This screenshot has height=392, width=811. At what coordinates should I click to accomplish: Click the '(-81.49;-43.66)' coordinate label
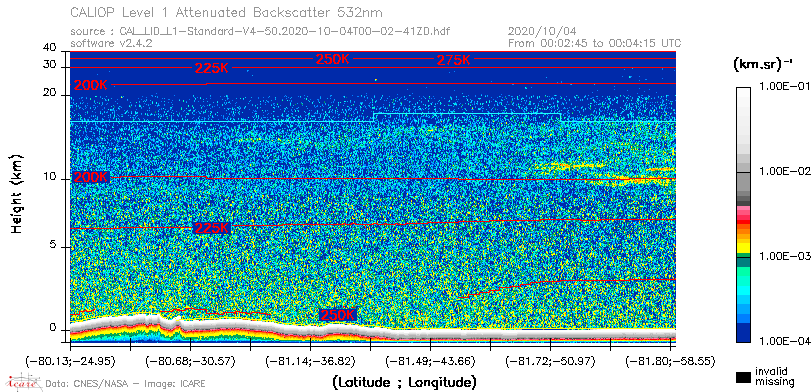(430, 360)
